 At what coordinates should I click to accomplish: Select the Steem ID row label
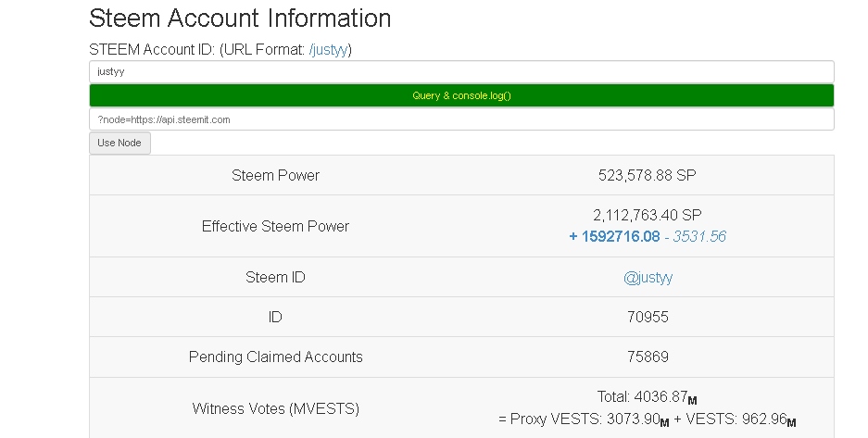click(x=276, y=277)
